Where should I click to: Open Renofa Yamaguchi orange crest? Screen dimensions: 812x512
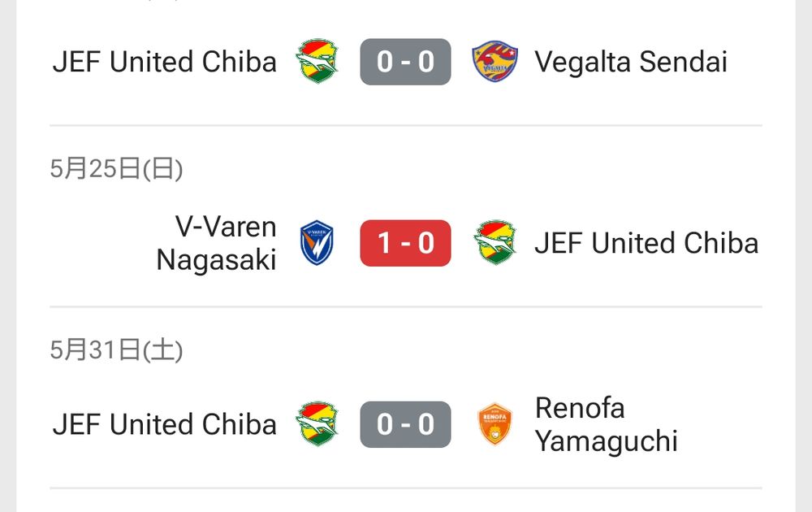495,424
